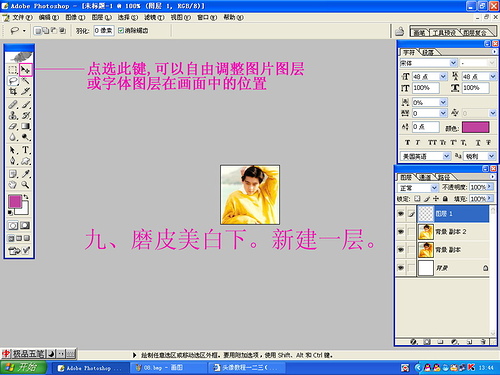Click the create new layer icon
The height and width of the screenshot is (375, 500).
(x=469, y=342)
